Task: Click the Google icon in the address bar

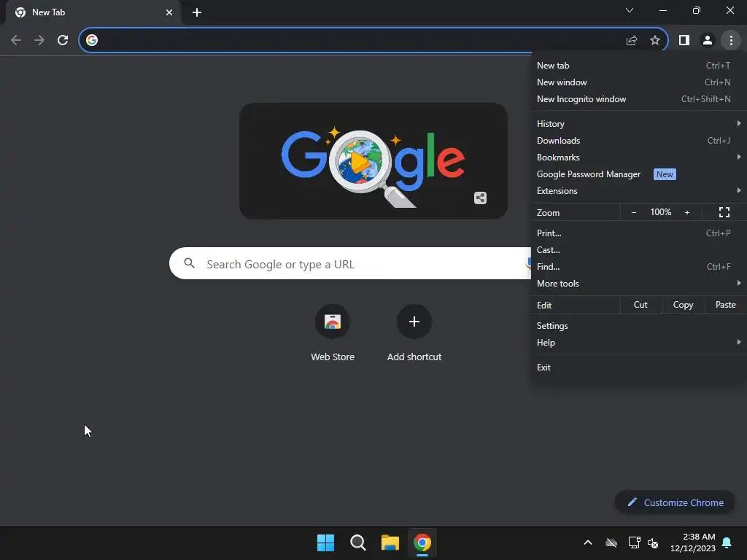Action: point(92,40)
